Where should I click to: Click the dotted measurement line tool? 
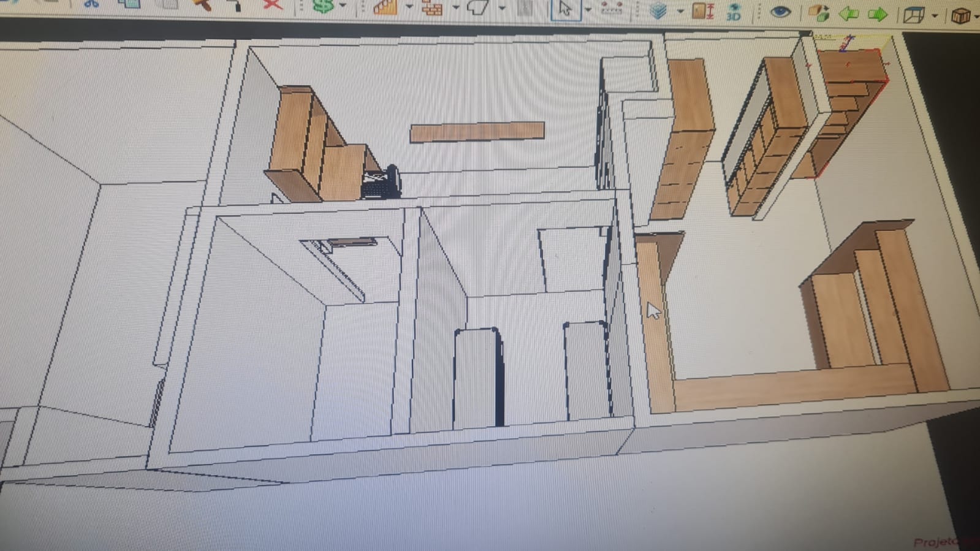pos(612,9)
